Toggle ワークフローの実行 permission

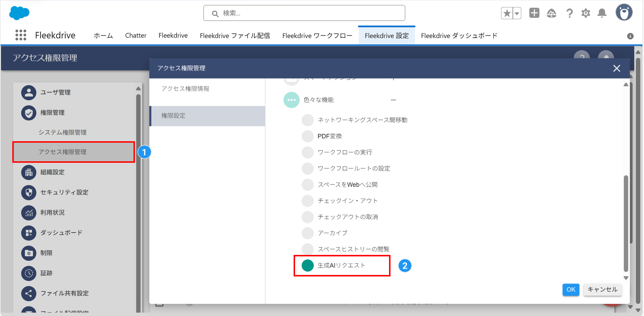click(x=308, y=152)
